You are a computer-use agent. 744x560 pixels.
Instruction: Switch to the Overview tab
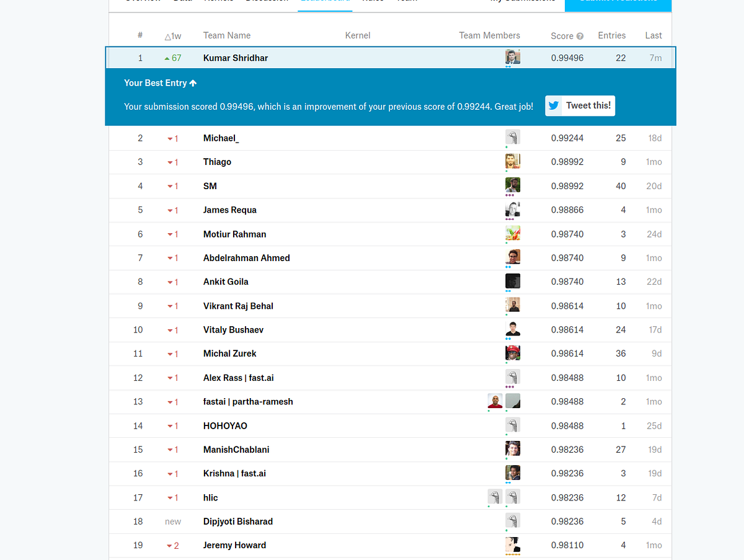pos(142,1)
